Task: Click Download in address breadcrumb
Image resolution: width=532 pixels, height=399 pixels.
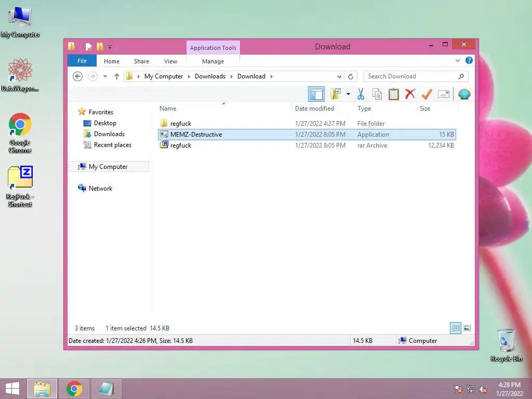Action: (x=251, y=76)
